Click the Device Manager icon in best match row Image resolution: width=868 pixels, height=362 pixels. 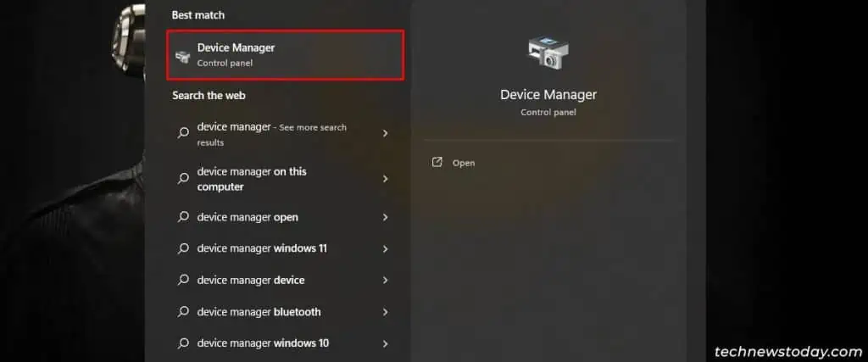click(x=181, y=55)
